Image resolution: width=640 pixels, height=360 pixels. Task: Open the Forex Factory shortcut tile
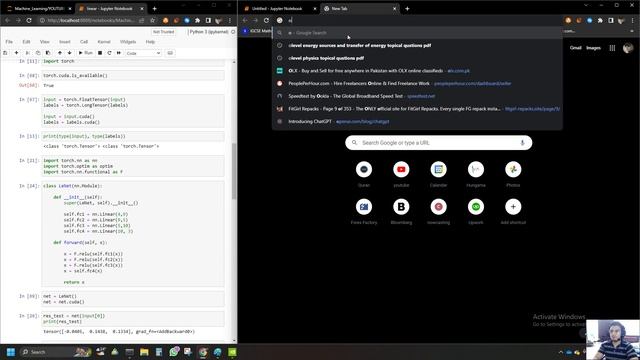tap(364, 211)
